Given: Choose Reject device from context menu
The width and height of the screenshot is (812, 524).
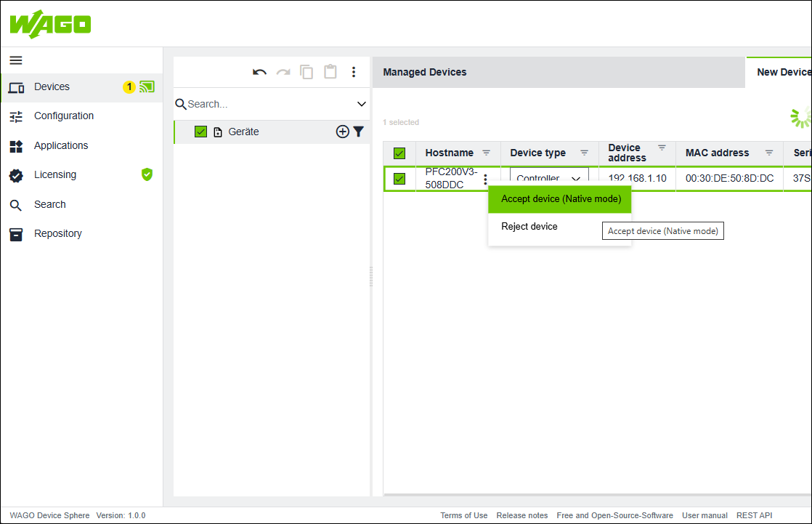Looking at the screenshot, I should [529, 227].
